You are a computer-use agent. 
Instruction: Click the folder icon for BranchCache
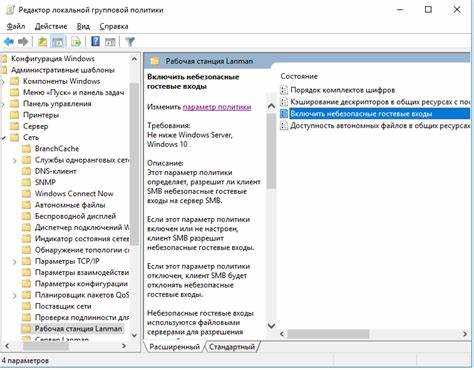pos(26,149)
